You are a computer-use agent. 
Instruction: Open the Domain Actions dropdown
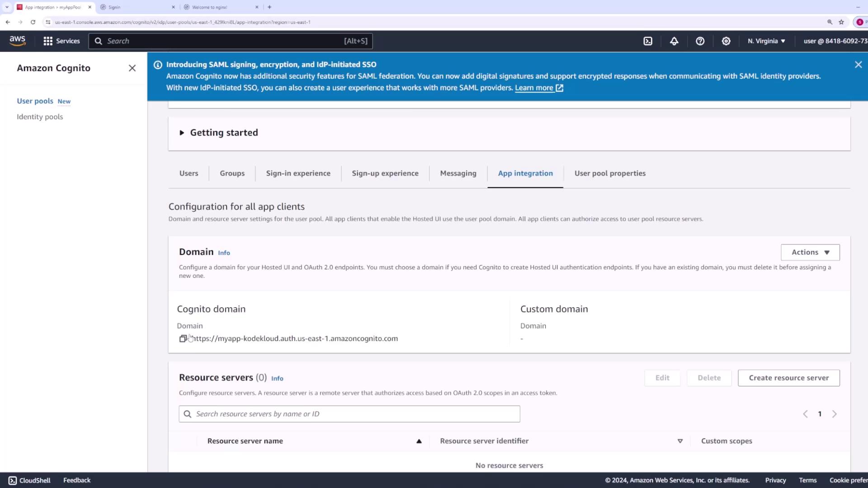tap(810, 253)
